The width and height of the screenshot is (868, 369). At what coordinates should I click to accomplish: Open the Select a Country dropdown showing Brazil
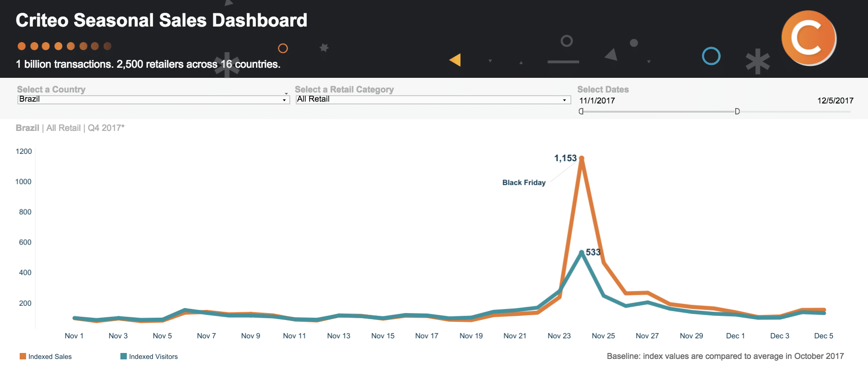[153, 99]
